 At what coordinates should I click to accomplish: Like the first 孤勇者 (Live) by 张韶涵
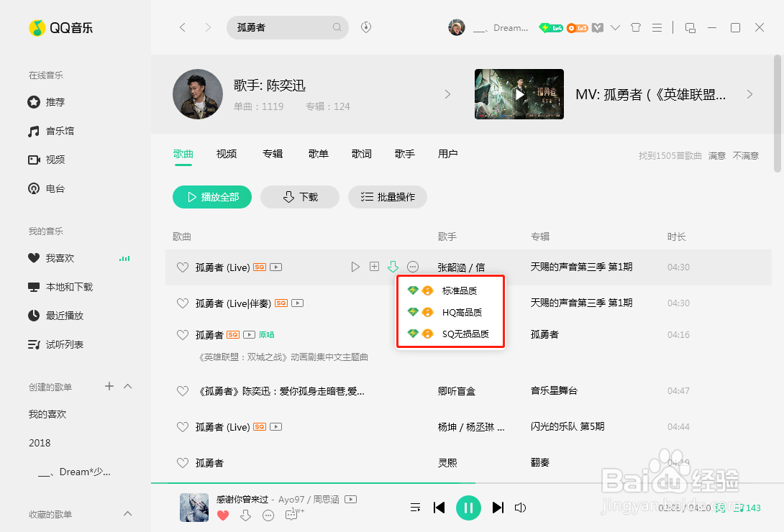(183, 267)
